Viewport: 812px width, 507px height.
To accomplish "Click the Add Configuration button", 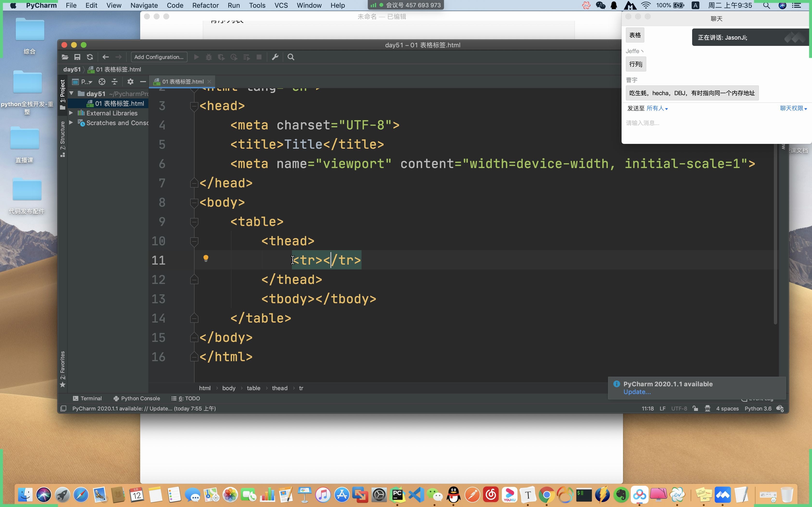I will 159,57.
